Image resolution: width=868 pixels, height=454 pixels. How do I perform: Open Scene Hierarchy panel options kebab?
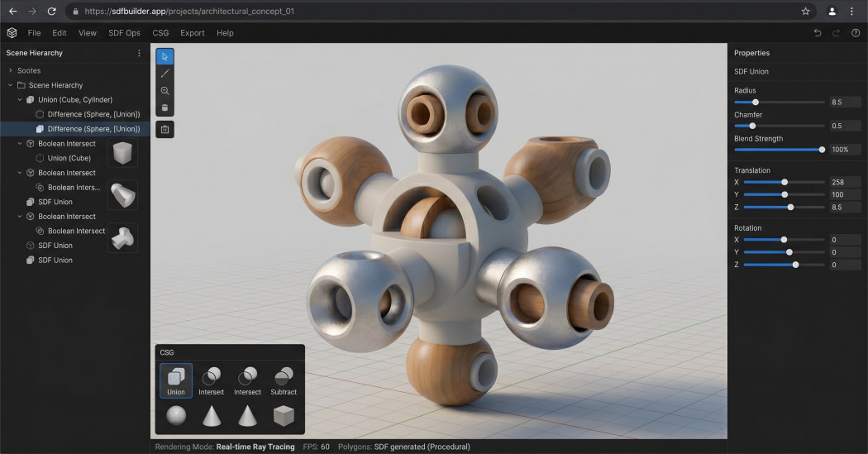tap(139, 53)
